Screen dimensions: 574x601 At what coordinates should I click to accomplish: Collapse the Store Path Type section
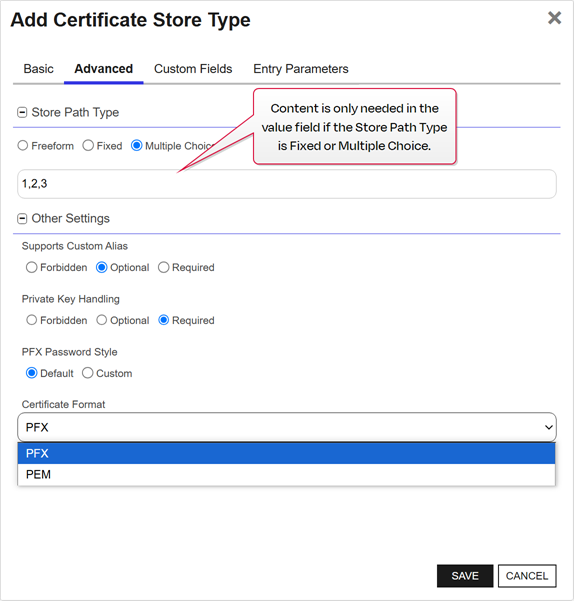22,113
